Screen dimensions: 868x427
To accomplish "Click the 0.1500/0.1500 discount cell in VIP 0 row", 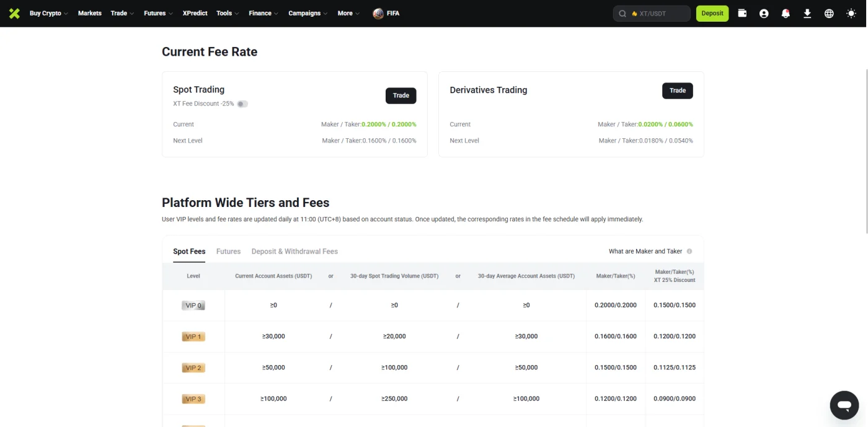I will click(x=675, y=306).
